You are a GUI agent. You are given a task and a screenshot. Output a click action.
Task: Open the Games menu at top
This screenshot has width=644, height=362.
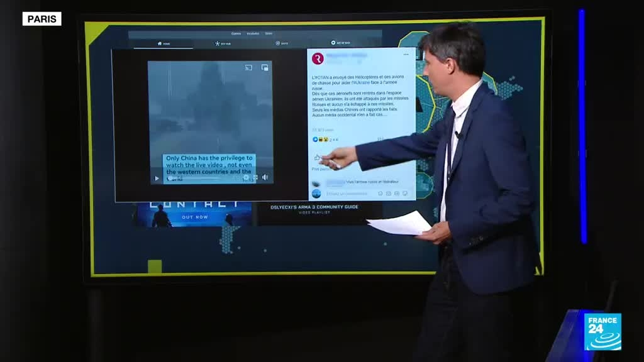pyautogui.click(x=236, y=34)
